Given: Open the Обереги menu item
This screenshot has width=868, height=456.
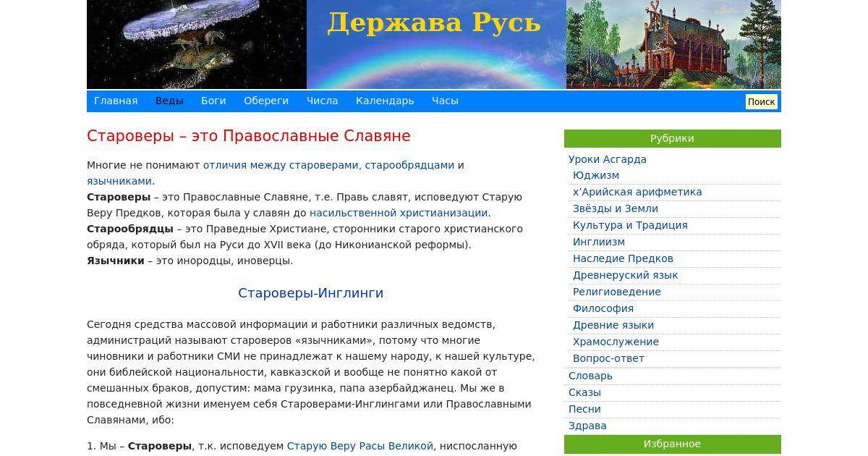Looking at the screenshot, I should tap(266, 101).
